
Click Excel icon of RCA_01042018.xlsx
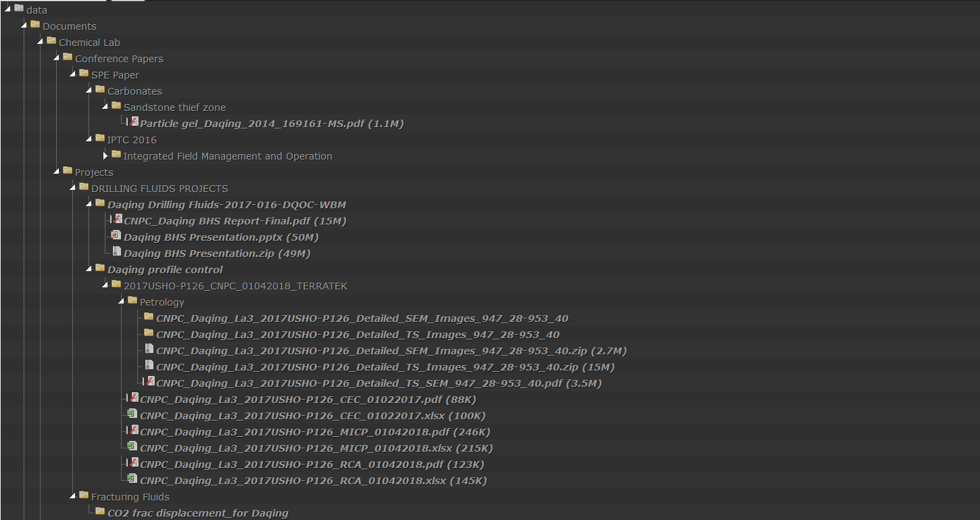coord(132,479)
